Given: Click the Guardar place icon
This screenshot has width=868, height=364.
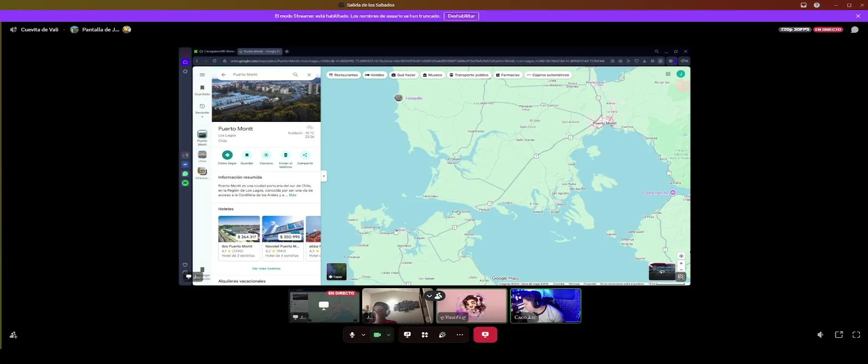Looking at the screenshot, I should [247, 155].
